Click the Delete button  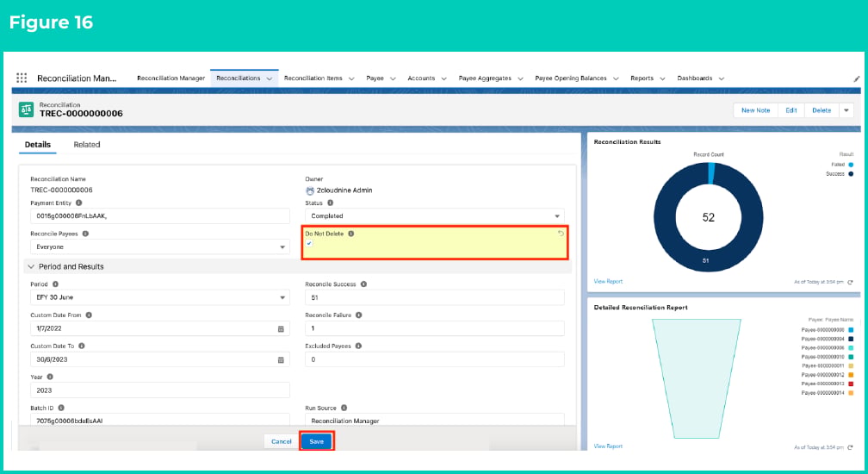[821, 111]
